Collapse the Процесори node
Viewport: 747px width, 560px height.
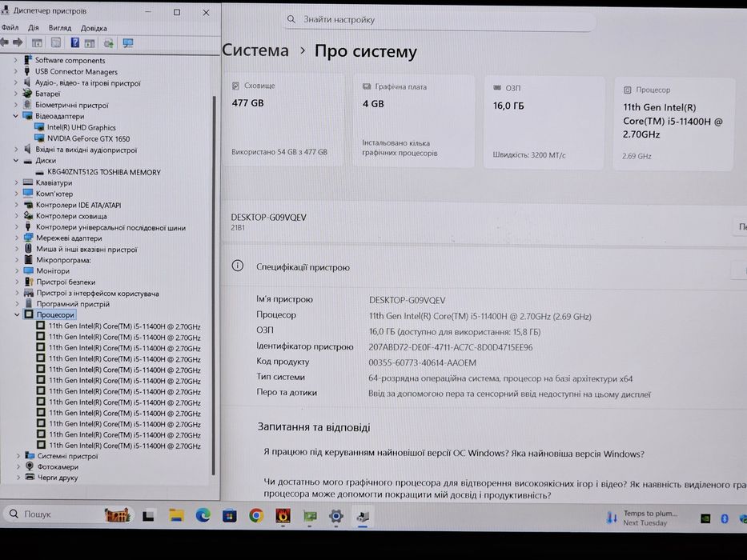tap(17, 314)
